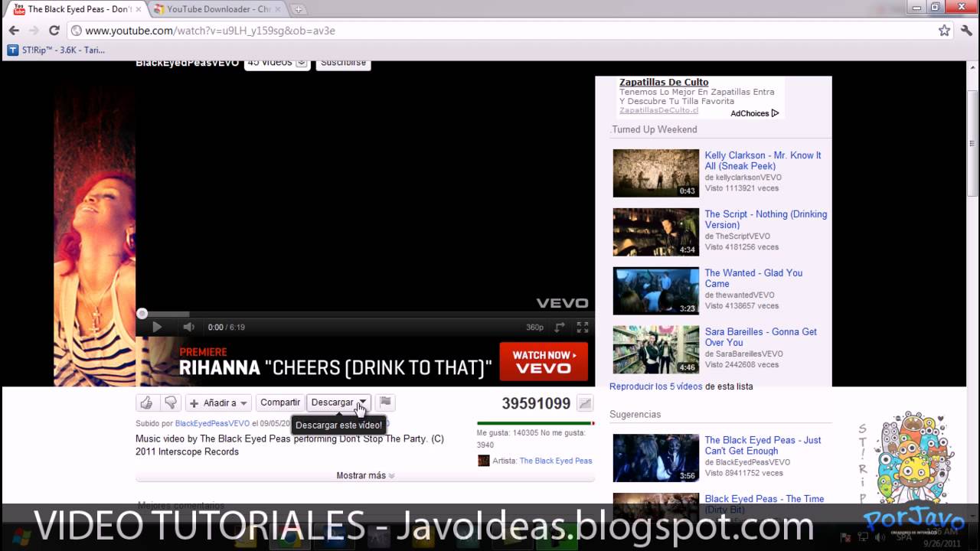Open The Wanted - Glad You Came thumbnail

[656, 291]
